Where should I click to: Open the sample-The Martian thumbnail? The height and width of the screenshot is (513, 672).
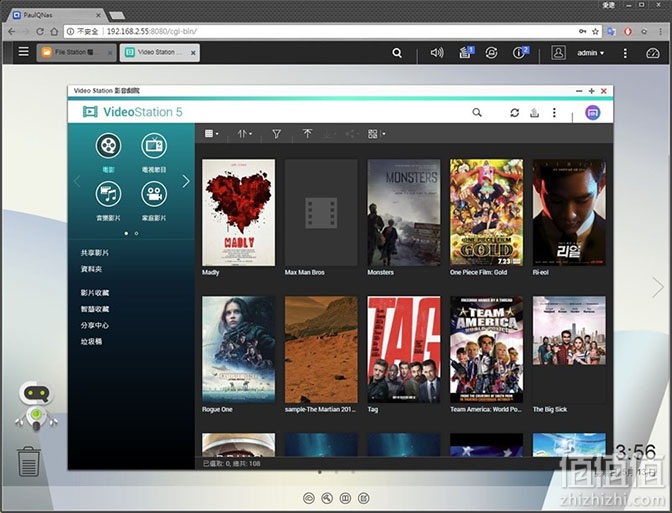(321, 349)
